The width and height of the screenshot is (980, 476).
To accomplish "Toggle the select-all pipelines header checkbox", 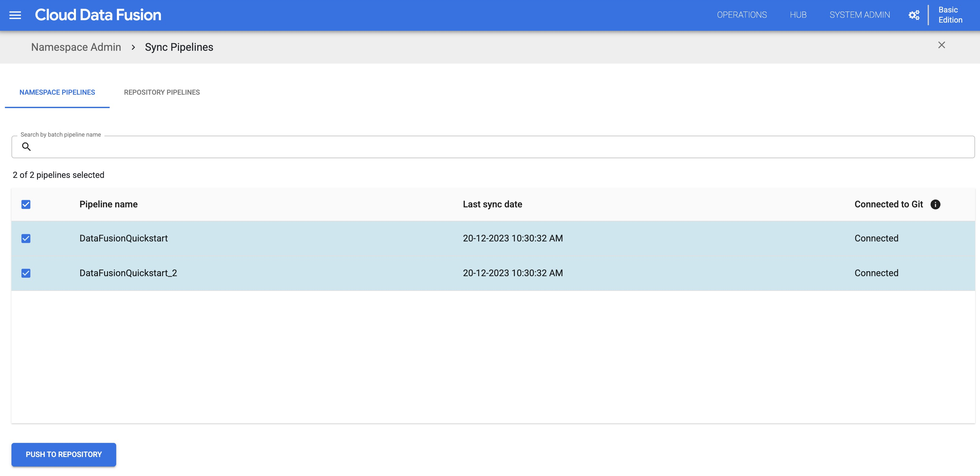I will pyautogui.click(x=26, y=204).
